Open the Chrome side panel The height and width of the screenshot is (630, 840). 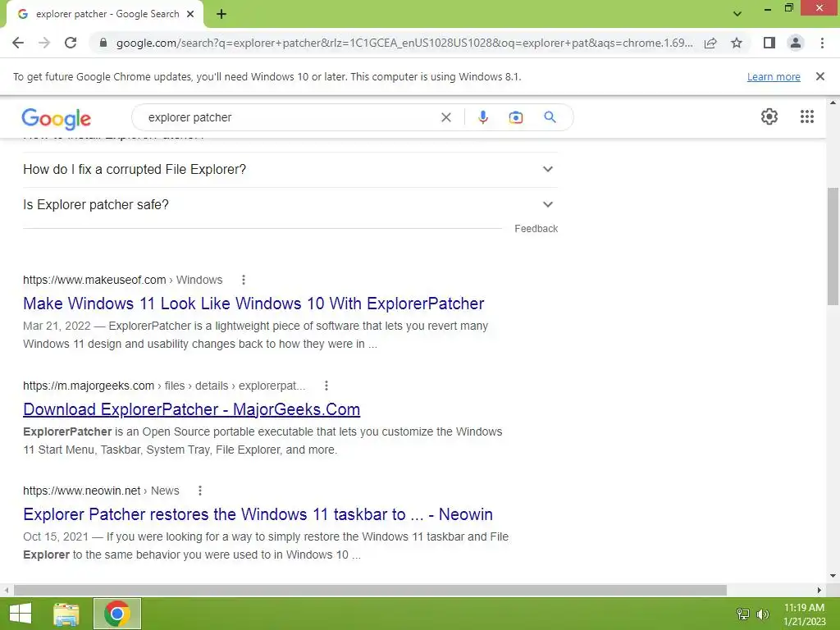769,43
